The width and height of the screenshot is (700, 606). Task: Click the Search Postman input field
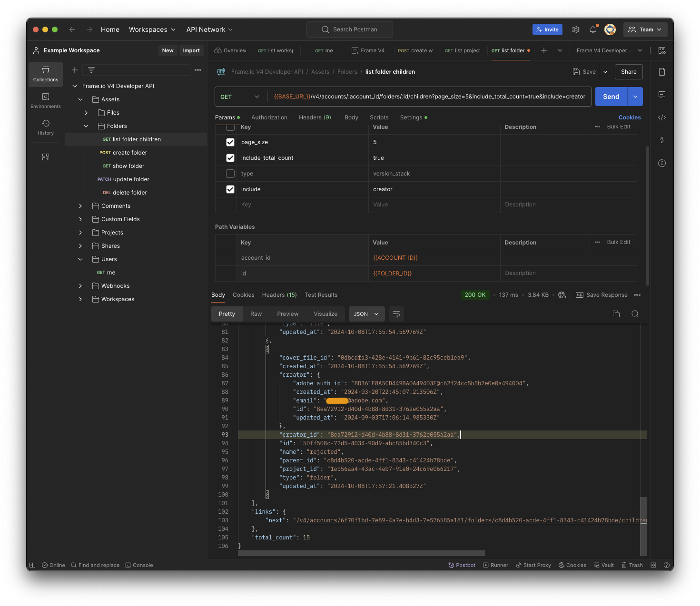pyautogui.click(x=350, y=29)
